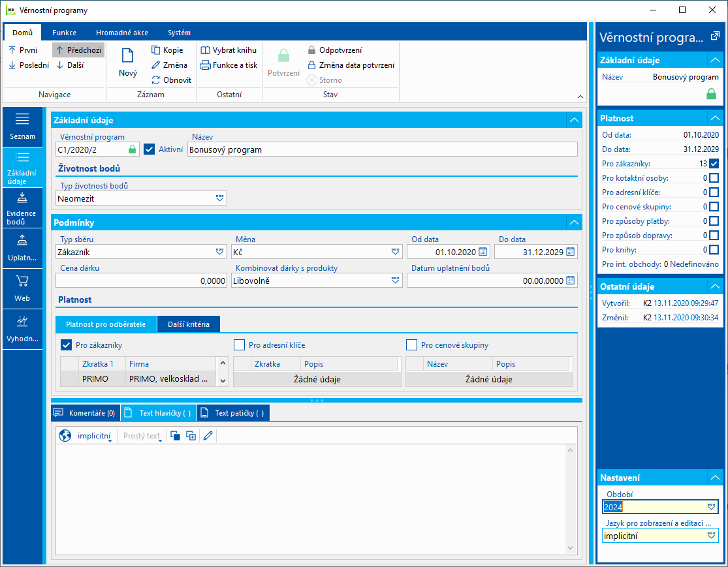Image resolution: width=728 pixels, height=567 pixels.
Task: Open the Evidence bodů sidebar section
Action: (22, 209)
